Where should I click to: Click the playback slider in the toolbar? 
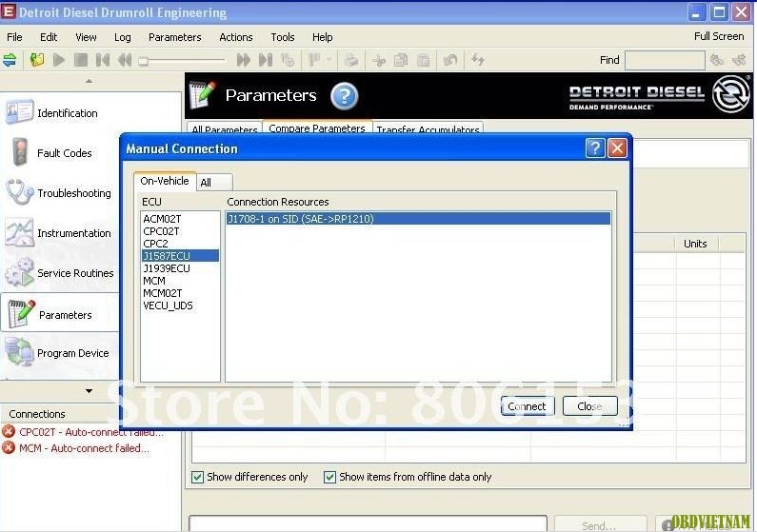pyautogui.click(x=181, y=60)
